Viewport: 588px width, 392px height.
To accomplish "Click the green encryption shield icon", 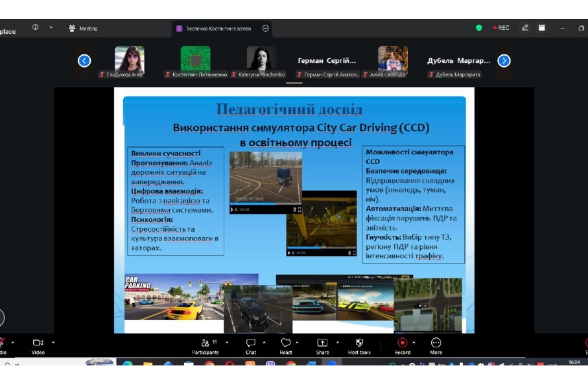I will coord(479,28).
